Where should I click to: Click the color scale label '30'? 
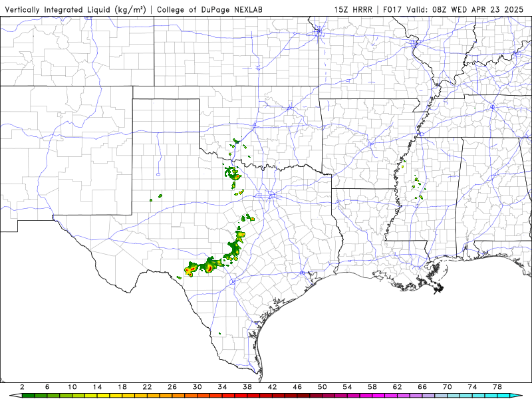(x=198, y=387)
